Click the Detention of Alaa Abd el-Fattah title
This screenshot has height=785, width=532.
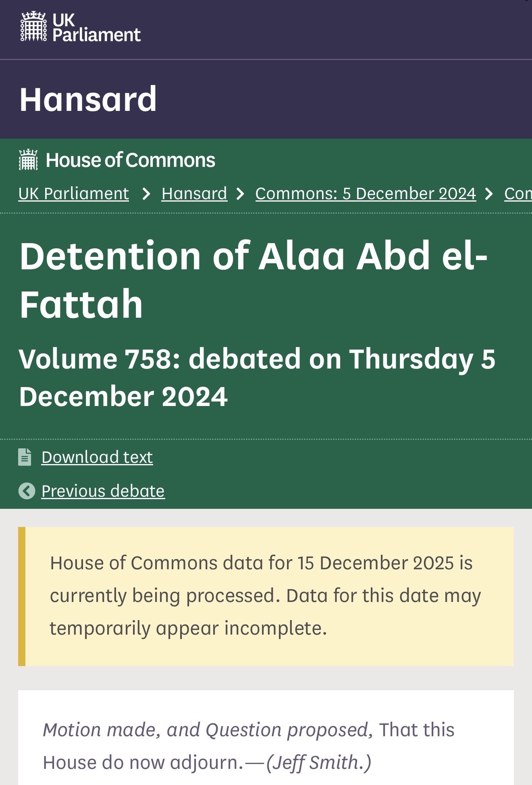click(x=253, y=279)
